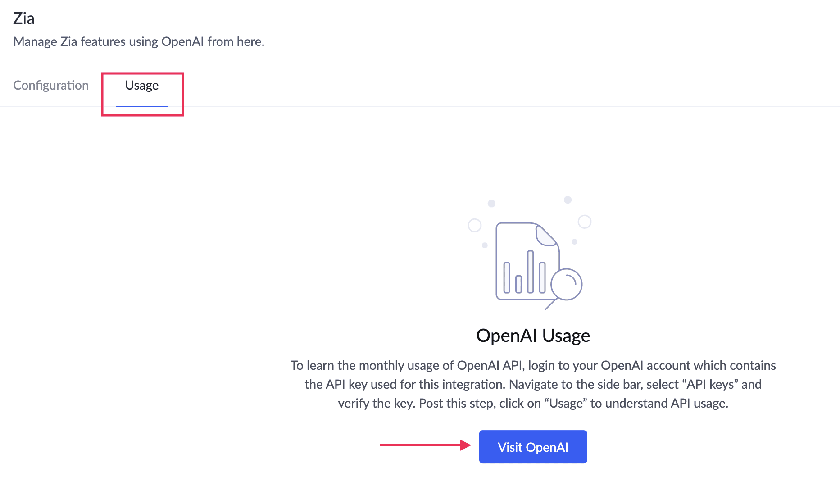Click the Visit OpenAI button
The height and width of the screenshot is (504, 840).
click(x=533, y=447)
